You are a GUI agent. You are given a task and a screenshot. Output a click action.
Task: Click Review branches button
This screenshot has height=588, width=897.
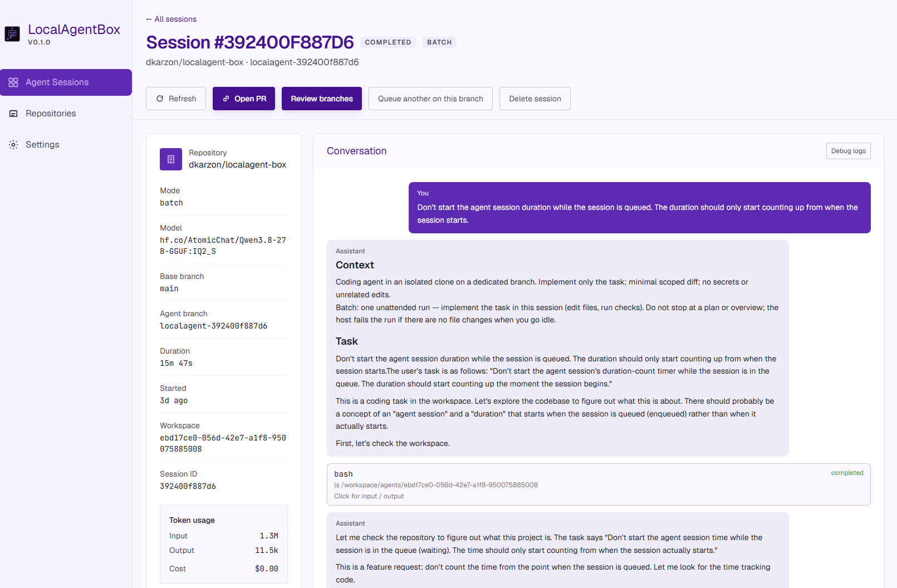[x=322, y=99]
